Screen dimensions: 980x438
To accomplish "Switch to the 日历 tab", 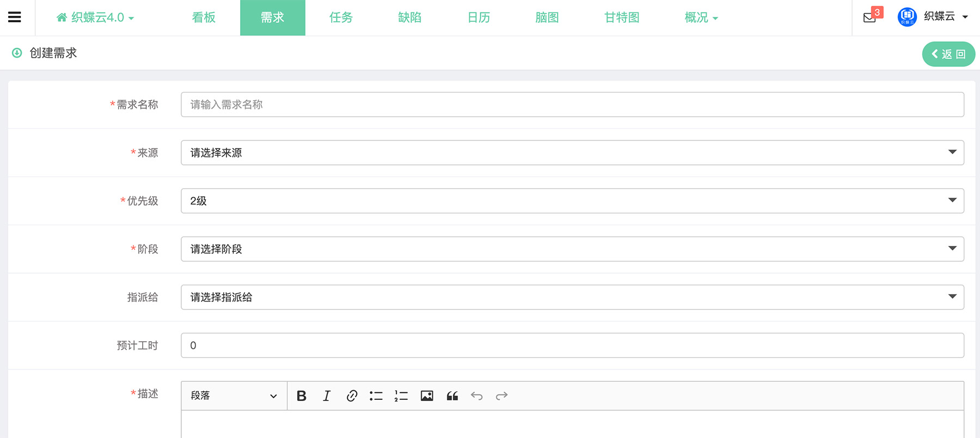I will coord(479,17).
